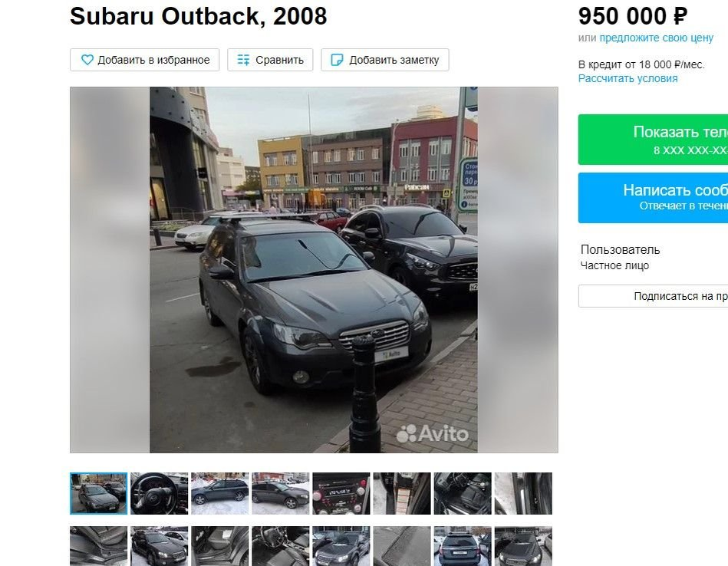Click the blurred right edge of photo for next

[x=518, y=270]
